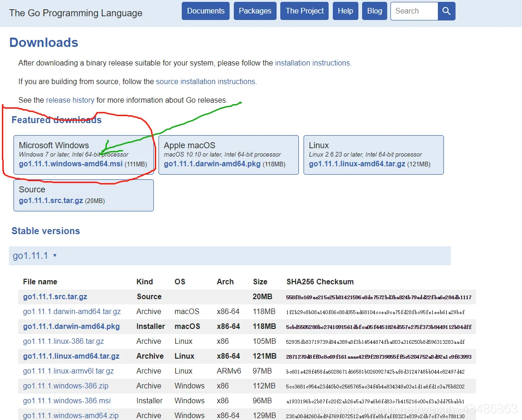
Task: Click go1.11.1.linux-386.tar.gz file link
Action: pyautogui.click(x=63, y=341)
